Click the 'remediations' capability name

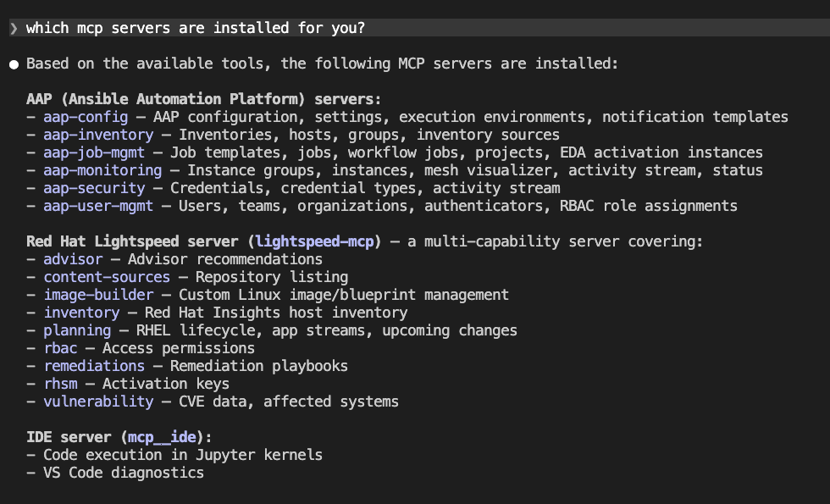pyautogui.click(x=94, y=366)
